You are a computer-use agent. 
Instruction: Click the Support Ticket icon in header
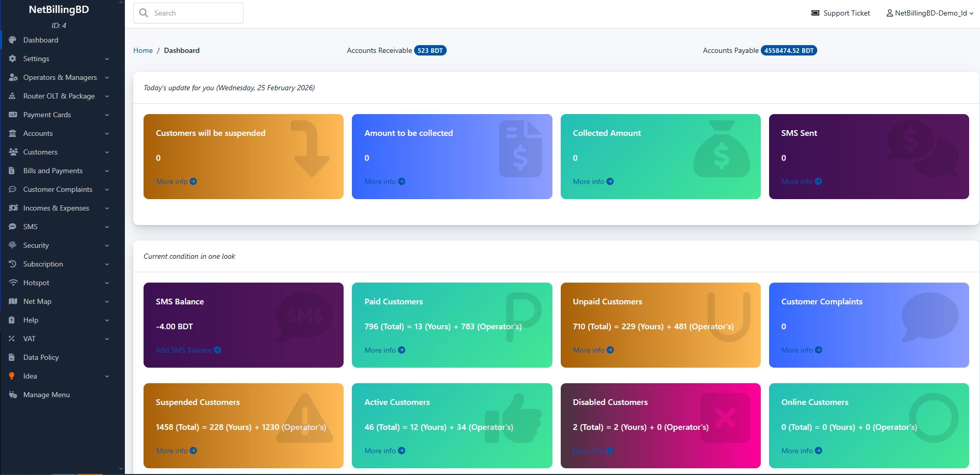pos(815,13)
